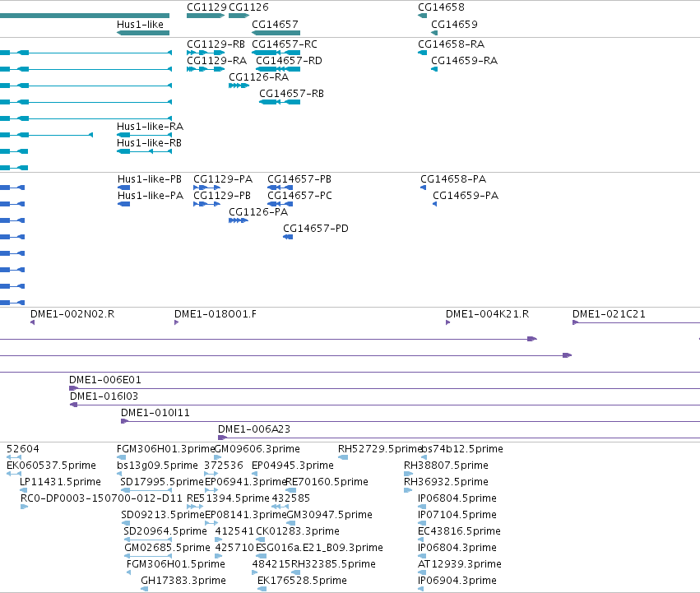Click EST LP11431.5prime
Image resolution: width=700 pixels, height=593 pixels.
(60, 482)
